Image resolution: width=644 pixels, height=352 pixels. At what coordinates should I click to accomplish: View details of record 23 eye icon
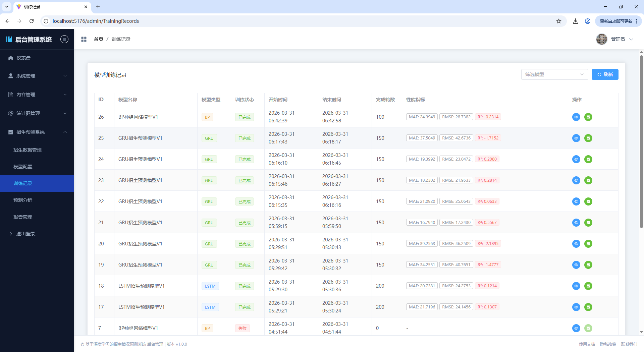[x=576, y=180]
